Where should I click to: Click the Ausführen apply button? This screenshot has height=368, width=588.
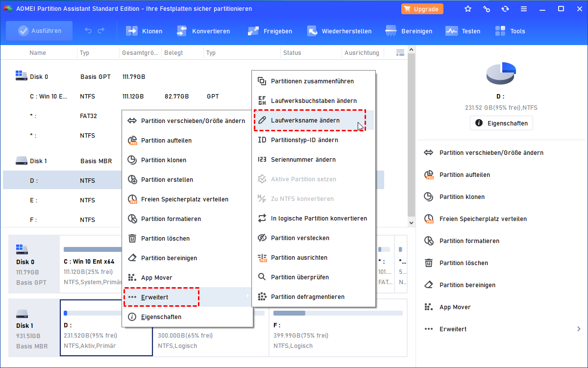click(x=39, y=31)
